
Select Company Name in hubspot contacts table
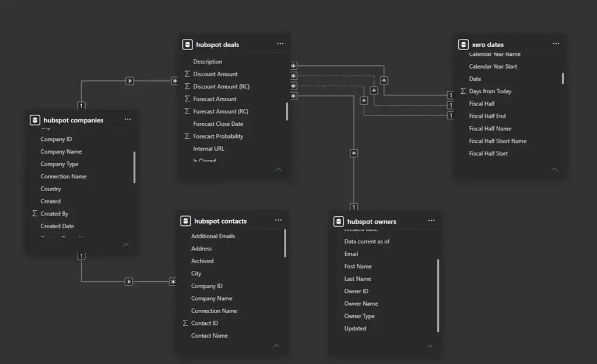click(212, 298)
